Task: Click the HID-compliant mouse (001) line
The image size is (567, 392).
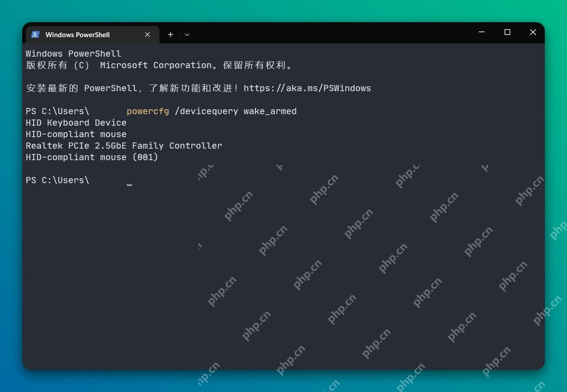Action: [92, 157]
